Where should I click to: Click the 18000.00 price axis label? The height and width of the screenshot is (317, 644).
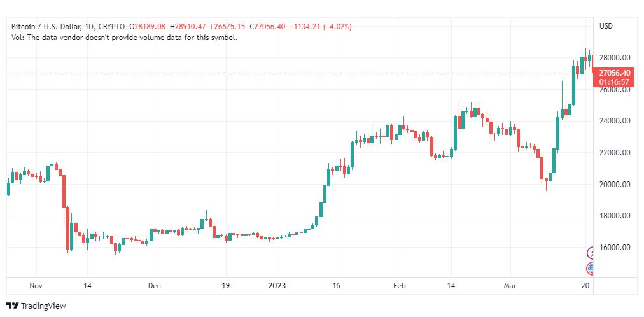tap(614, 216)
